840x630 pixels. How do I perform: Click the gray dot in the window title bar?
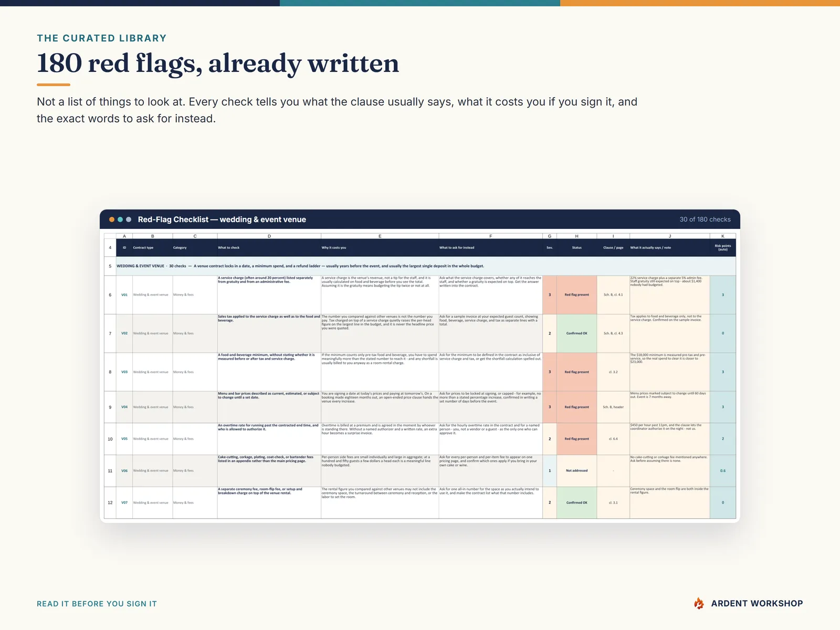[x=129, y=219]
